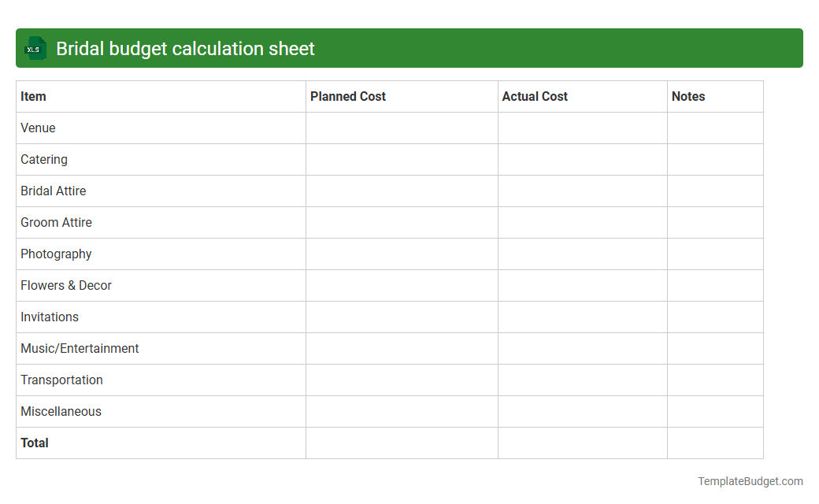Click the Notes cell for Catering
Image resolution: width=819 pixels, height=504 pixels.
point(715,159)
